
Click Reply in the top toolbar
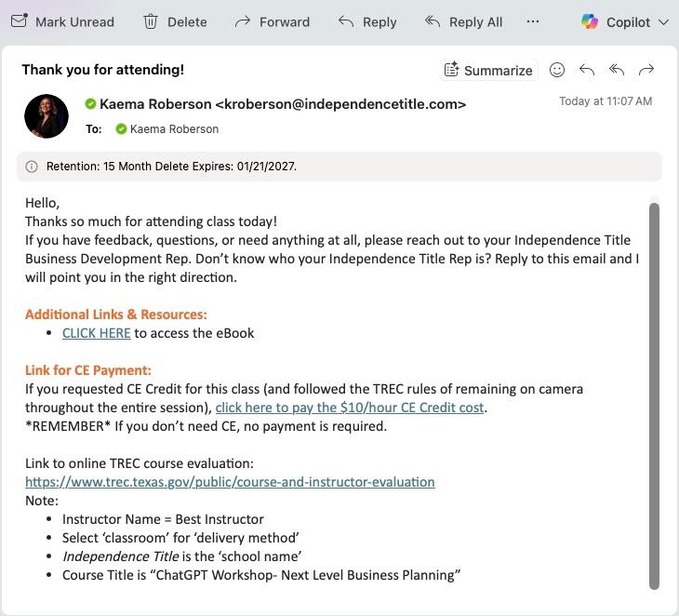[x=346, y=21]
